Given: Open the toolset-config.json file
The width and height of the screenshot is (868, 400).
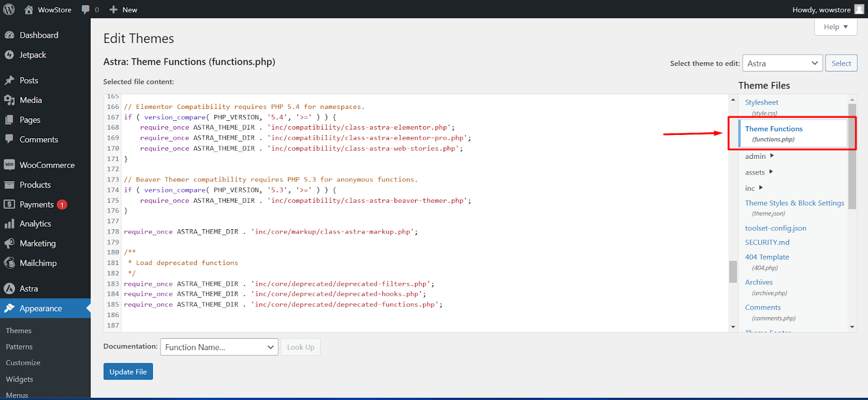Looking at the screenshot, I should 776,228.
